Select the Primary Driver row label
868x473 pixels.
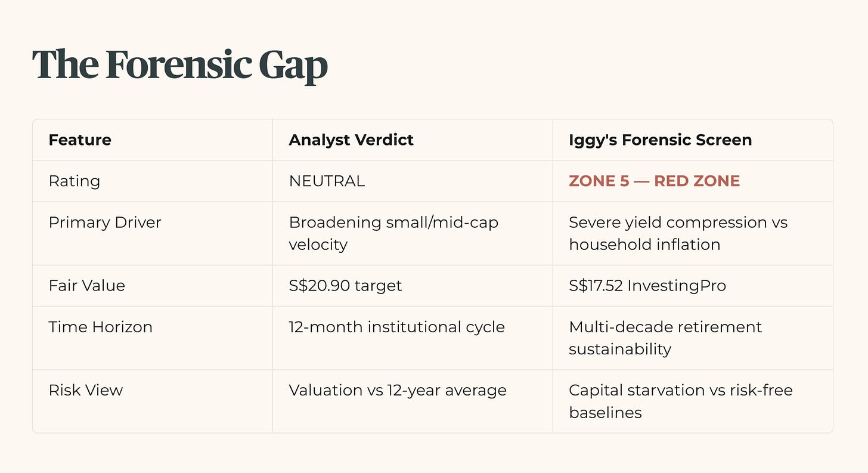(105, 222)
